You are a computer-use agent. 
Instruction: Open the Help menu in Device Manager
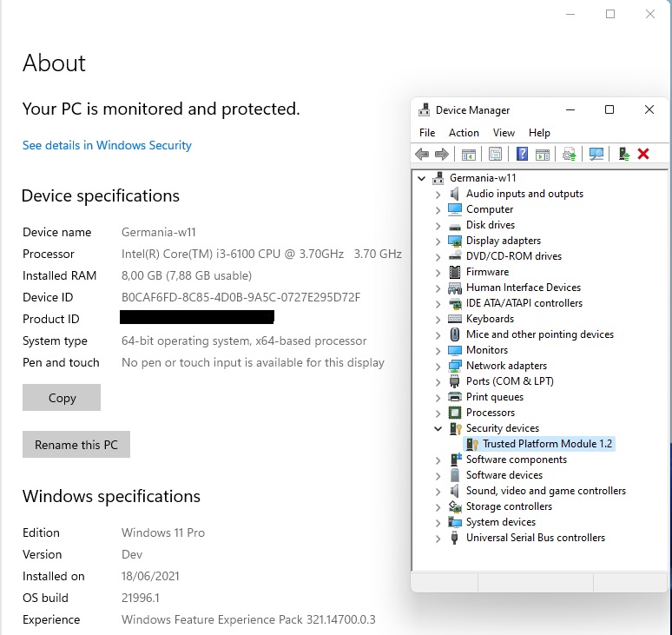coord(539,133)
